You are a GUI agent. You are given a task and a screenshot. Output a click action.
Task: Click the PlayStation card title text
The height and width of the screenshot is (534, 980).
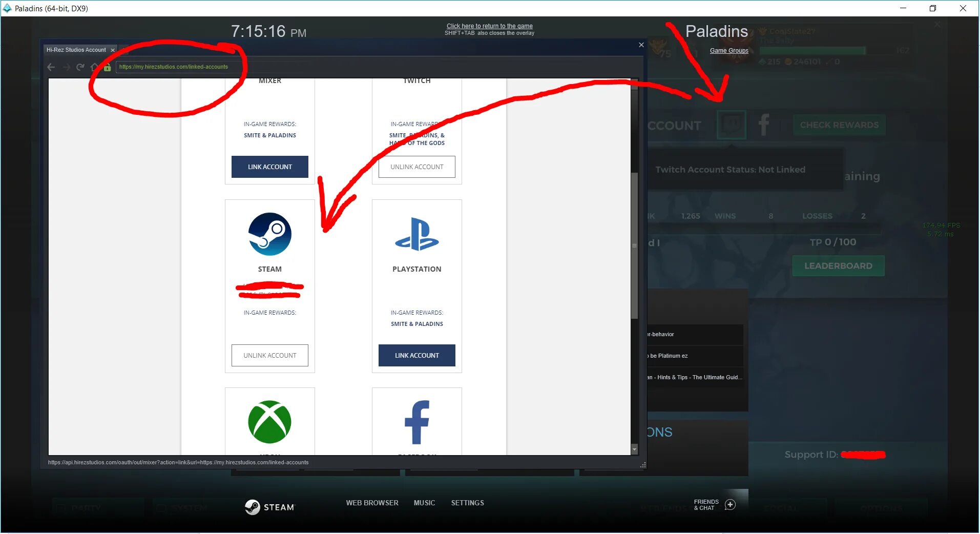click(x=417, y=270)
